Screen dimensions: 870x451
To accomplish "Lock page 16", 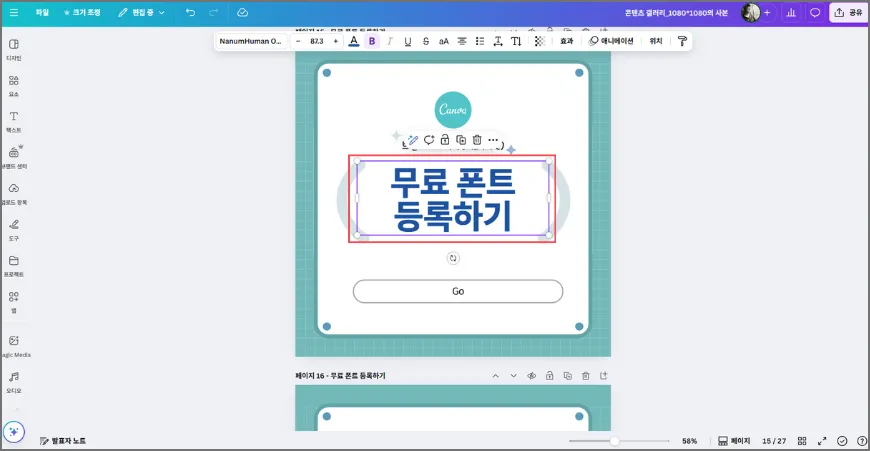I will [x=549, y=376].
